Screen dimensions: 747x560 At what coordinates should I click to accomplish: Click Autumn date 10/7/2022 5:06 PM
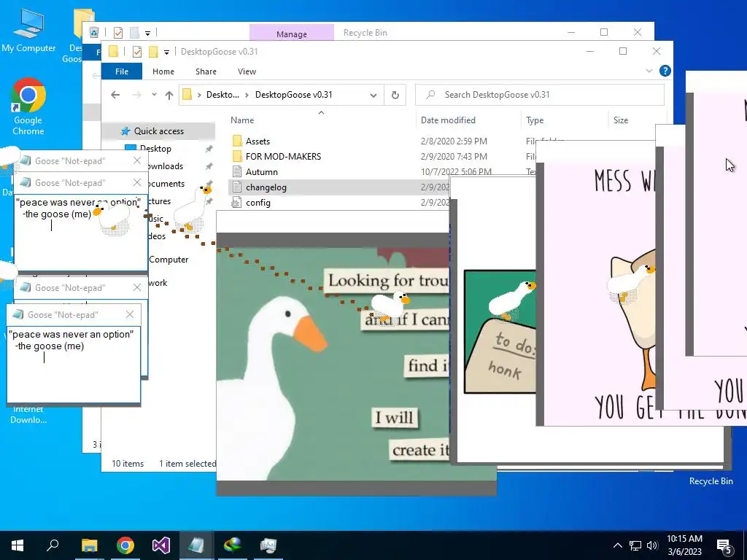[456, 172]
